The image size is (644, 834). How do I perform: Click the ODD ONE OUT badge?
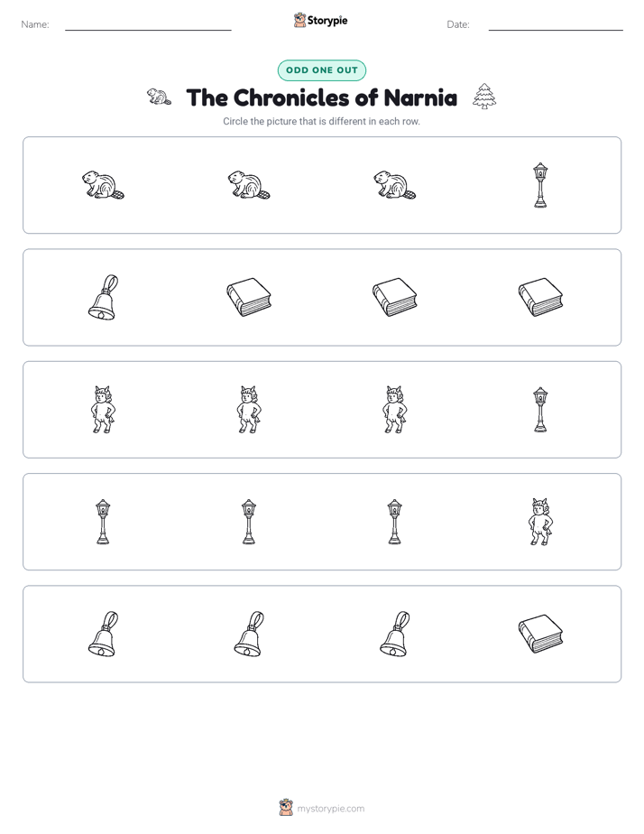(x=321, y=70)
